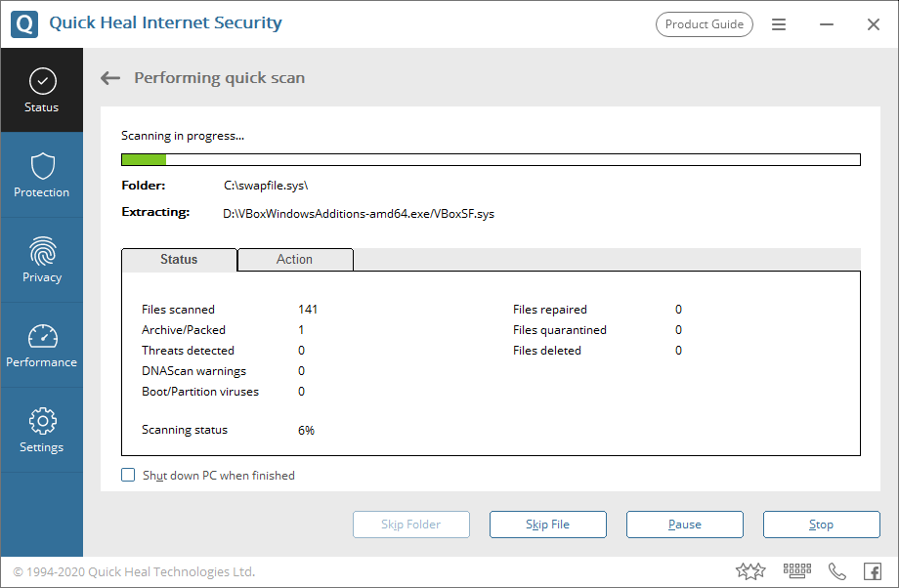Viewport: 899px width, 588px height.
Task: Click the Product Guide button
Action: pos(704,24)
